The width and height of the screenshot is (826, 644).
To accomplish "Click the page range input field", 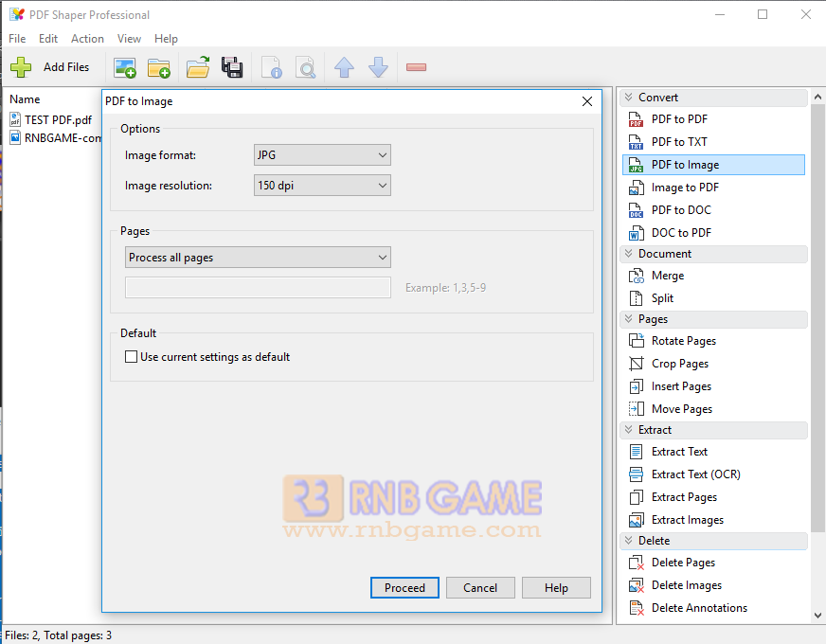I will coord(258,288).
